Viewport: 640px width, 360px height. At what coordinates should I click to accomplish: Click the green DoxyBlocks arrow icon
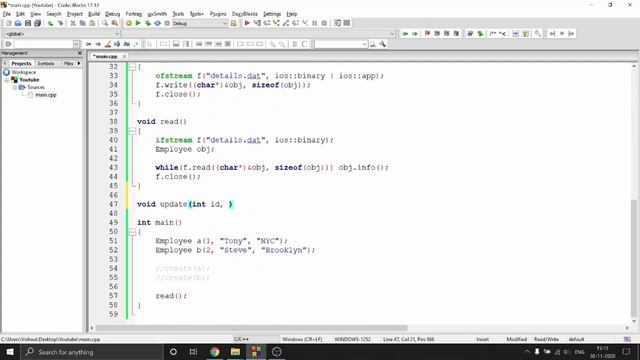click(480, 33)
